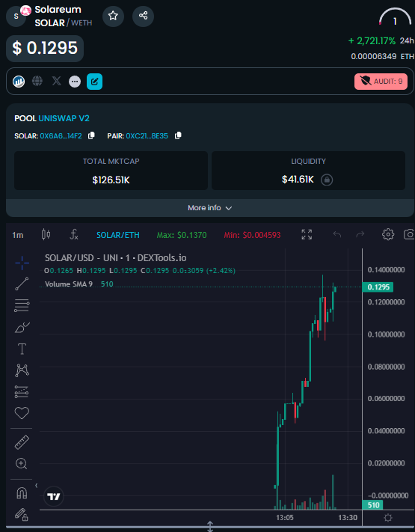Click the liquidity lock icon
Viewport: 415px width, 532px height.
(327, 180)
